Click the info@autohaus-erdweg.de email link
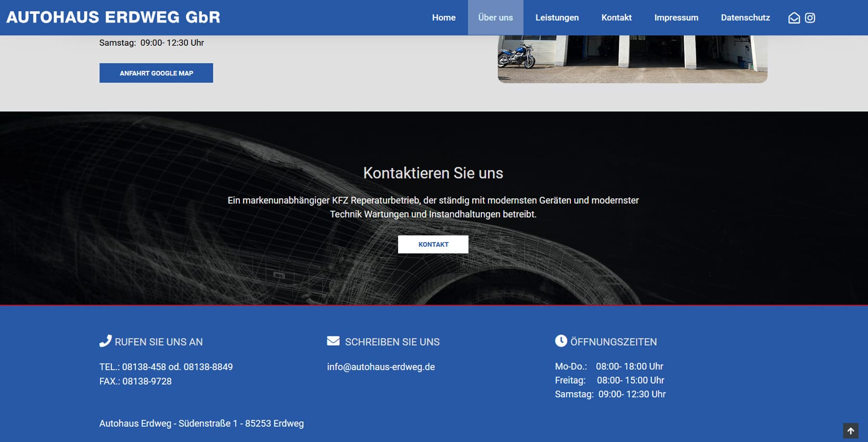The height and width of the screenshot is (442, 868). (x=380, y=367)
